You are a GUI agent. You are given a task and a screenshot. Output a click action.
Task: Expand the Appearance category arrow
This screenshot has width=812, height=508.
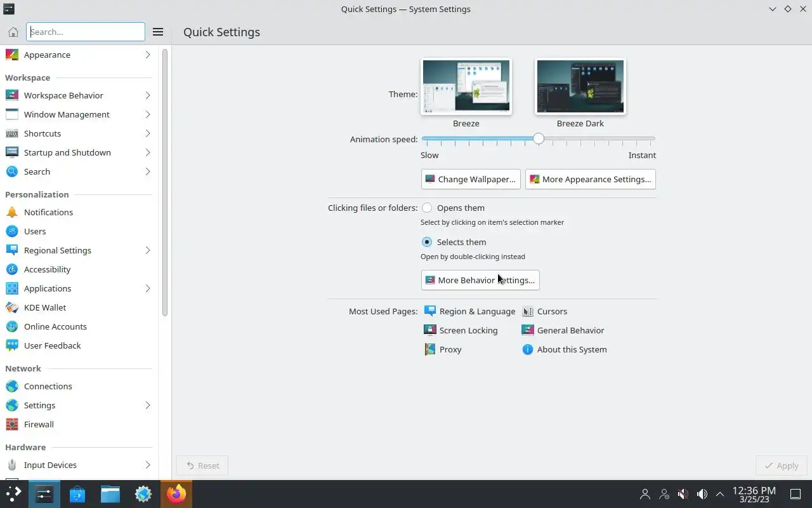147,55
